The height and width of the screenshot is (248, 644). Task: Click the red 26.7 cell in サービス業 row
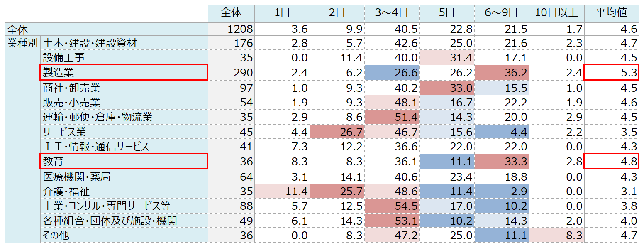337,132
